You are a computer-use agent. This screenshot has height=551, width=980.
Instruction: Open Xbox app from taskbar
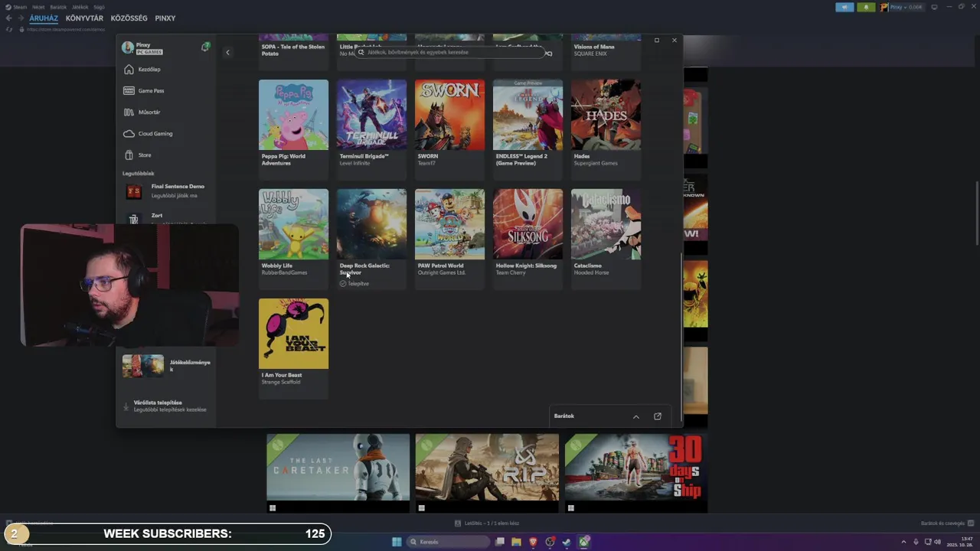pyautogui.click(x=583, y=542)
